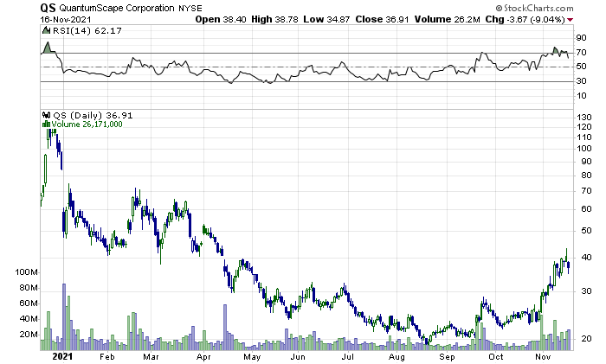
Task: Click the May axis label
Action: (252, 357)
